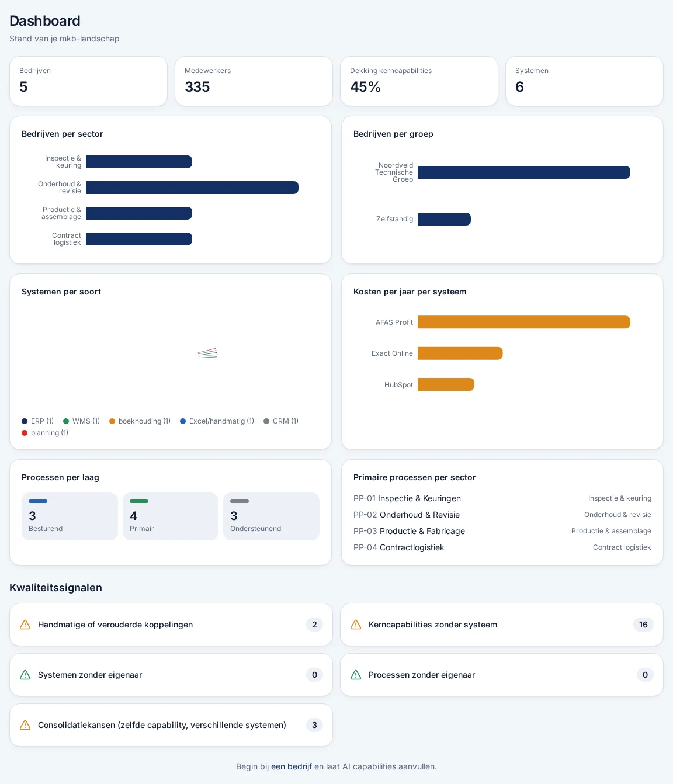This screenshot has width=673, height=784.
Task: Click 'Excel/handmatig (1)' legend label
Action: (x=221, y=421)
